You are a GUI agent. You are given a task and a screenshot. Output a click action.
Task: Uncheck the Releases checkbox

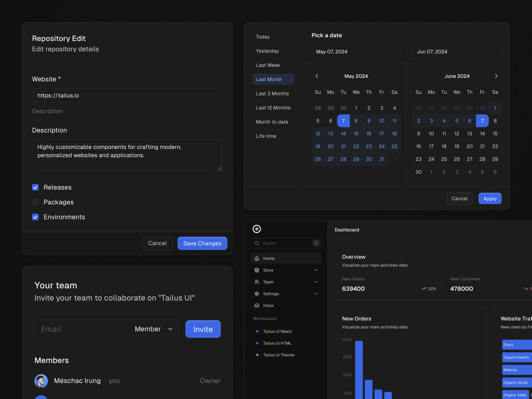pyautogui.click(x=35, y=187)
